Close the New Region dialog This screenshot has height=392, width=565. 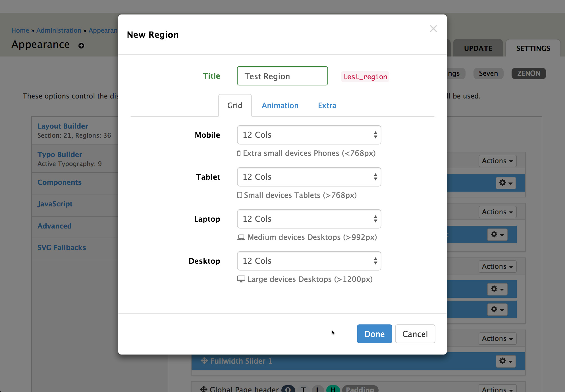tap(433, 29)
